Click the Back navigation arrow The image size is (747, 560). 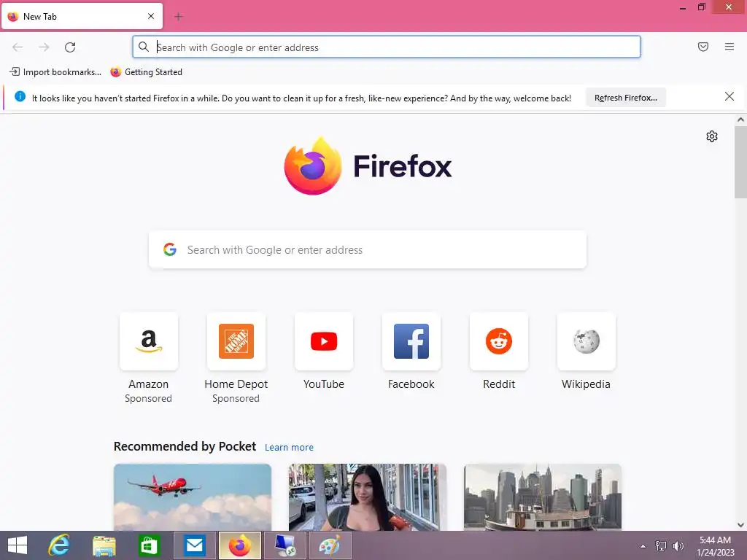[18, 47]
